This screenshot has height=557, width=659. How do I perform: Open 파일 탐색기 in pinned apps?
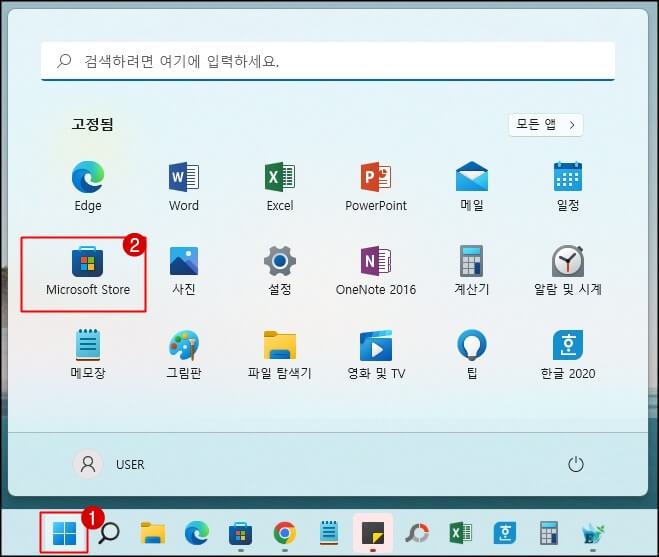(280, 354)
